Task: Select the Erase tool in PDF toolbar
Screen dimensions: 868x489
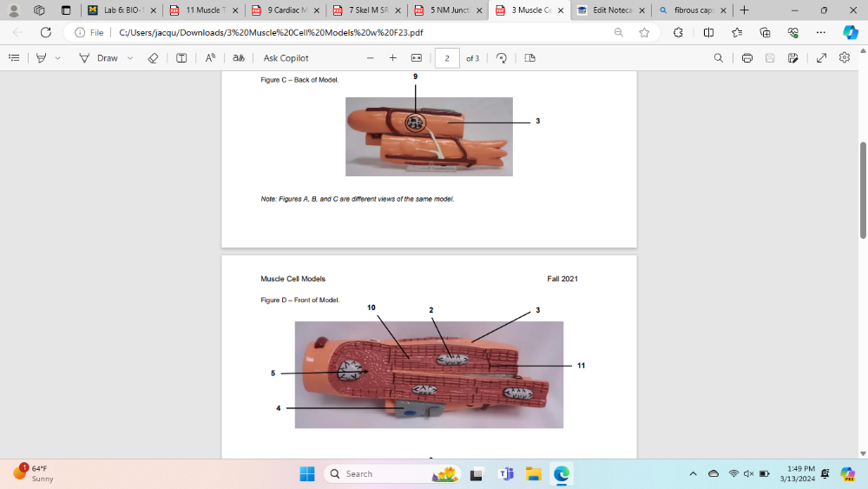Action: [153, 58]
